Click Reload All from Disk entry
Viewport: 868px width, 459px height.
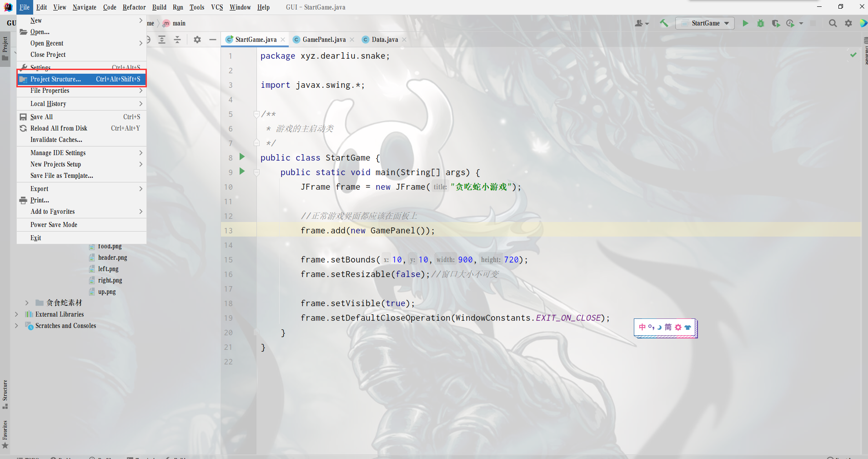82,128
